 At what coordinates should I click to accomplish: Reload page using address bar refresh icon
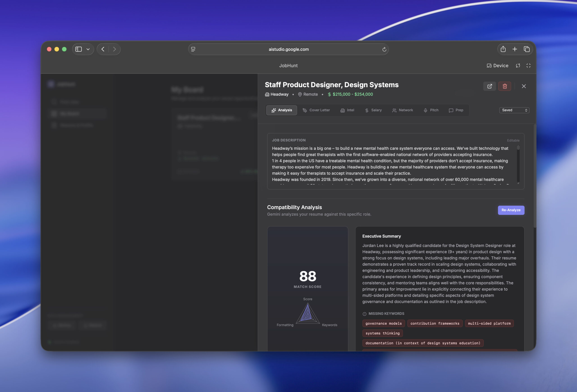pyautogui.click(x=384, y=49)
